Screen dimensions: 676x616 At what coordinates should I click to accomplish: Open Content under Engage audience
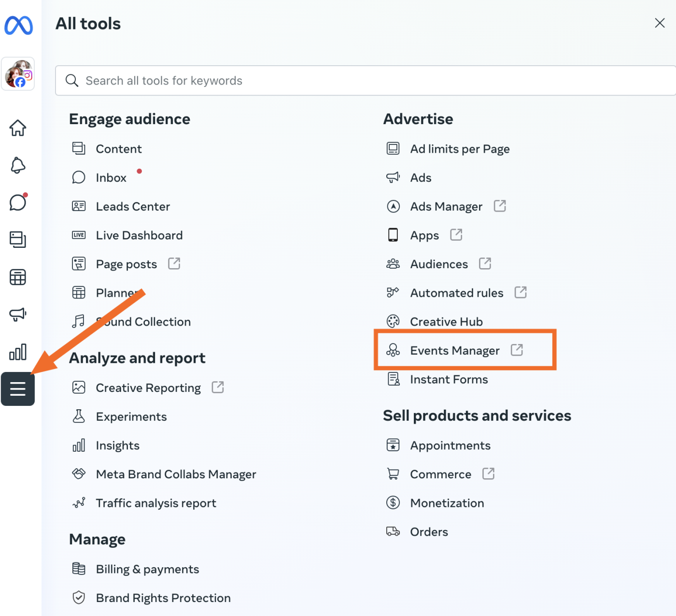click(119, 149)
